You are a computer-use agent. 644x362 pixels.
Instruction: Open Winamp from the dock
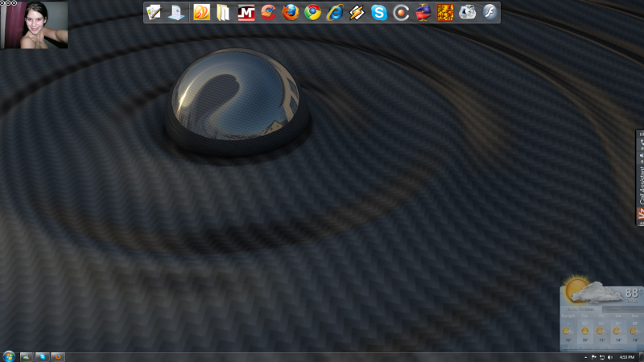coord(357,12)
